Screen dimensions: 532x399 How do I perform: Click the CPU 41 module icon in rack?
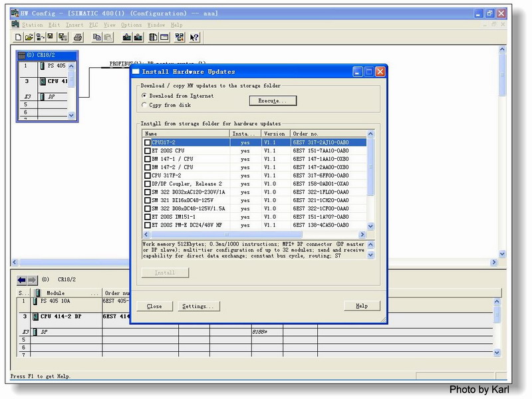[x=43, y=81]
